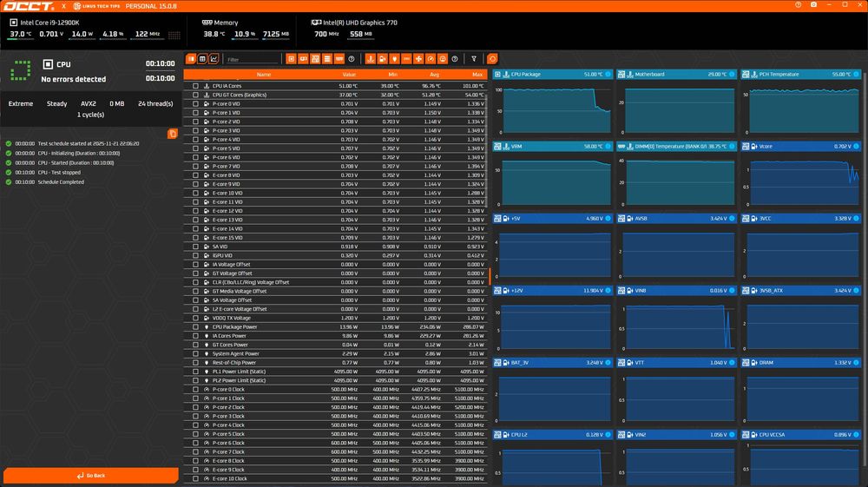Toggle usage sensor type filter

coord(443,59)
